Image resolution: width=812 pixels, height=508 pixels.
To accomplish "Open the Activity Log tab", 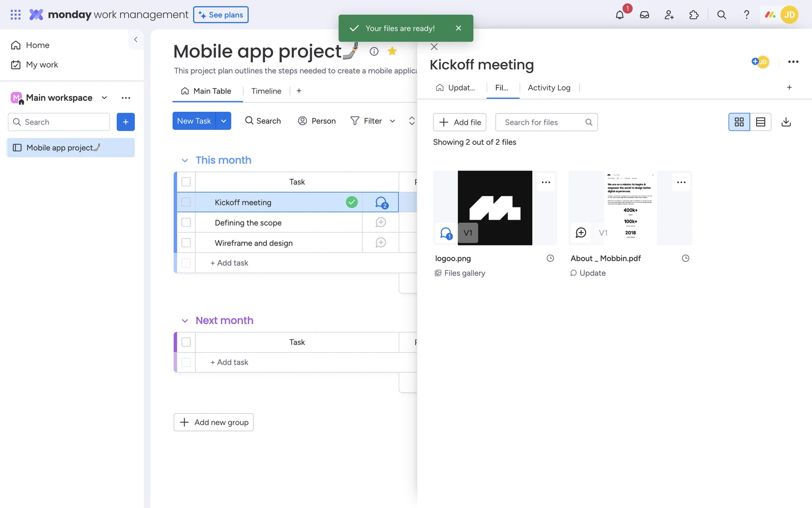I will [x=549, y=88].
